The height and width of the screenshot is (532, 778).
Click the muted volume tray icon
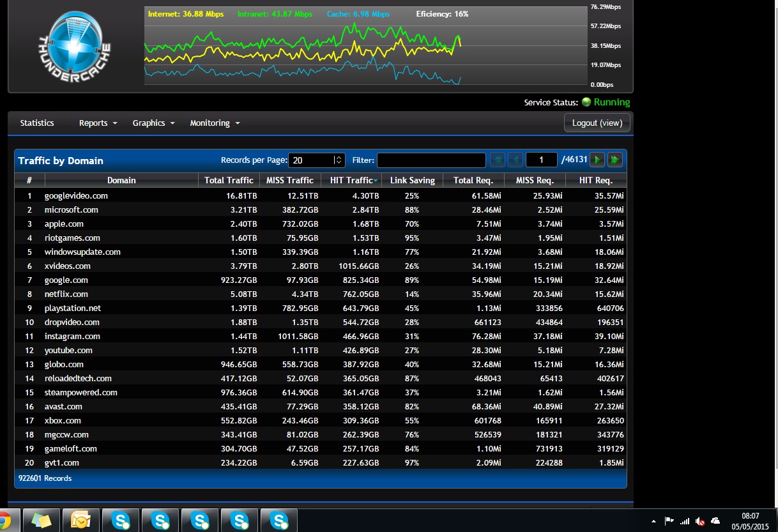click(x=700, y=521)
